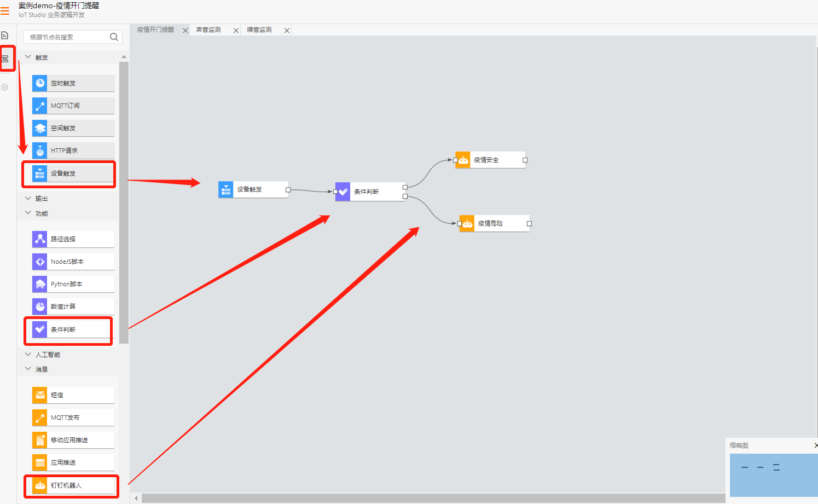The width and height of the screenshot is (818, 504).
Task: Open the settings hexagon sidebar icon
Action: (x=5, y=87)
